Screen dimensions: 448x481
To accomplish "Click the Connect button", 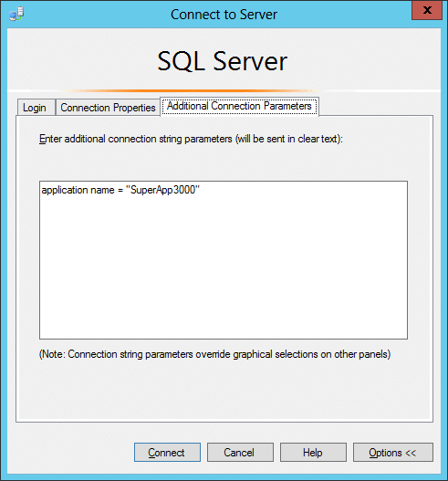I will [167, 452].
